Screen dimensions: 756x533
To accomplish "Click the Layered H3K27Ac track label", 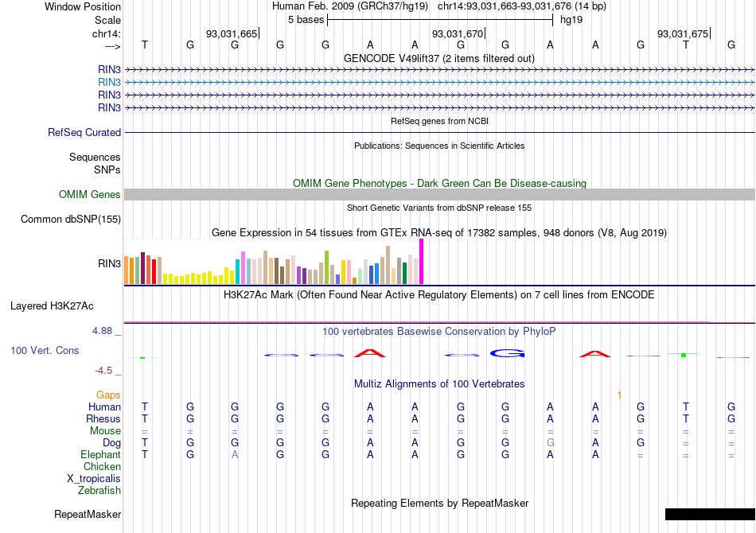I will pos(52,305).
